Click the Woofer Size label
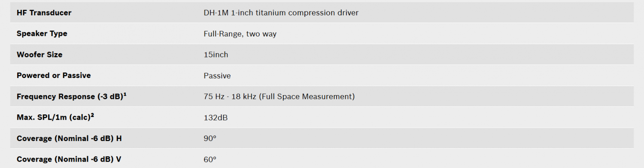644x168 pixels. tap(39, 55)
